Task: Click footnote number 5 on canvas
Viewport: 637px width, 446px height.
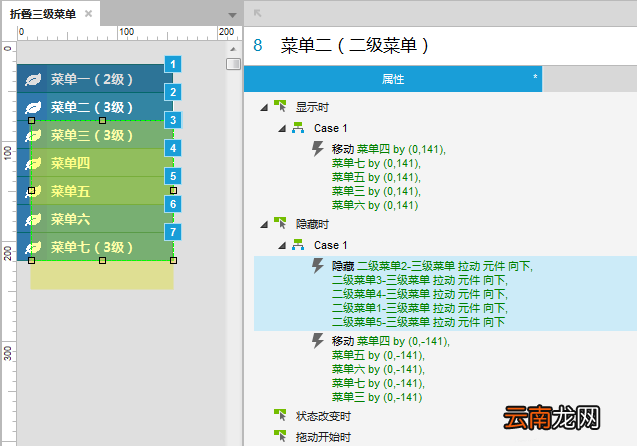Action: (173, 176)
